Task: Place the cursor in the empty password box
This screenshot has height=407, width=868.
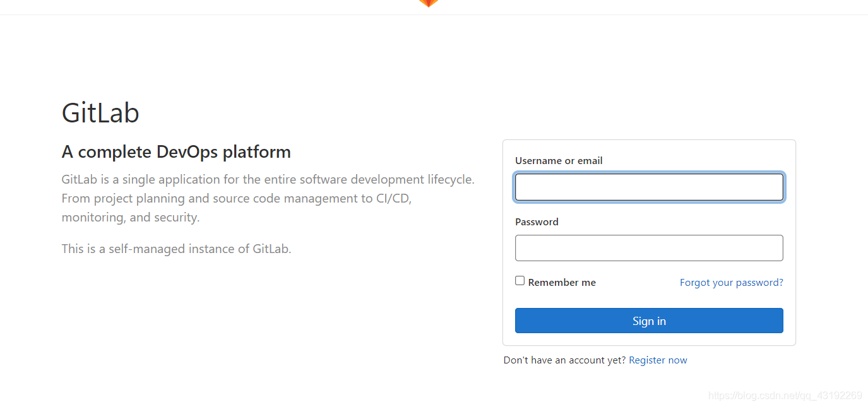Action: click(x=649, y=247)
